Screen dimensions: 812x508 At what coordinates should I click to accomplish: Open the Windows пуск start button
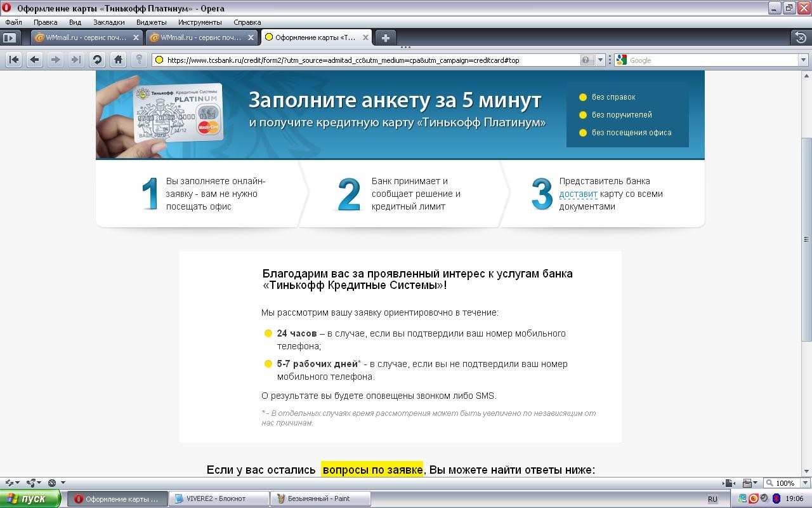tap(30, 498)
